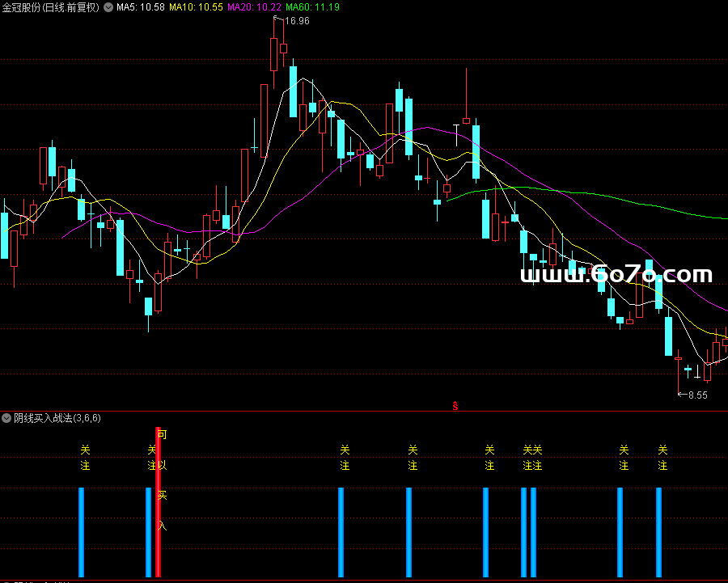Screen dimensions: 728x583
Task: Select the magenta MA20: 10.22 label
Action: [x=255, y=7]
